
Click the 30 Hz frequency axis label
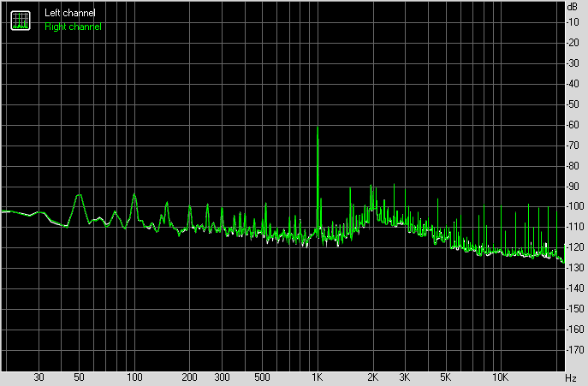click(39, 377)
